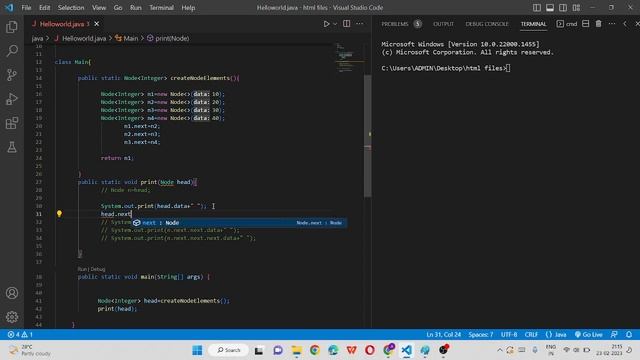Open the Help menu

click(188, 8)
